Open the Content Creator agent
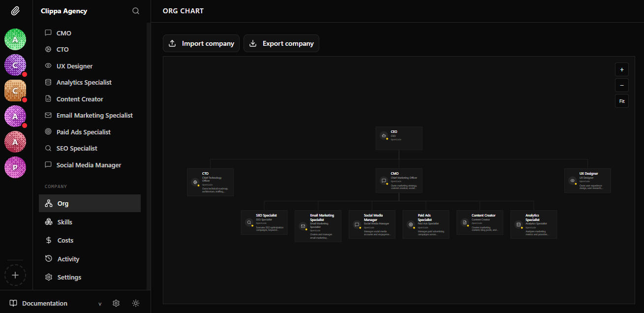This screenshot has width=644, height=313. [x=90, y=99]
